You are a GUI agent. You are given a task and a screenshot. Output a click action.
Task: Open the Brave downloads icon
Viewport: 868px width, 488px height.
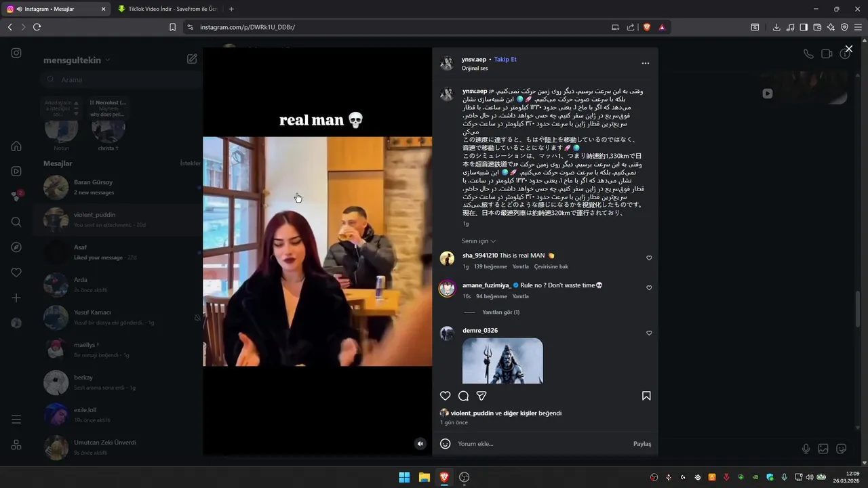click(776, 27)
